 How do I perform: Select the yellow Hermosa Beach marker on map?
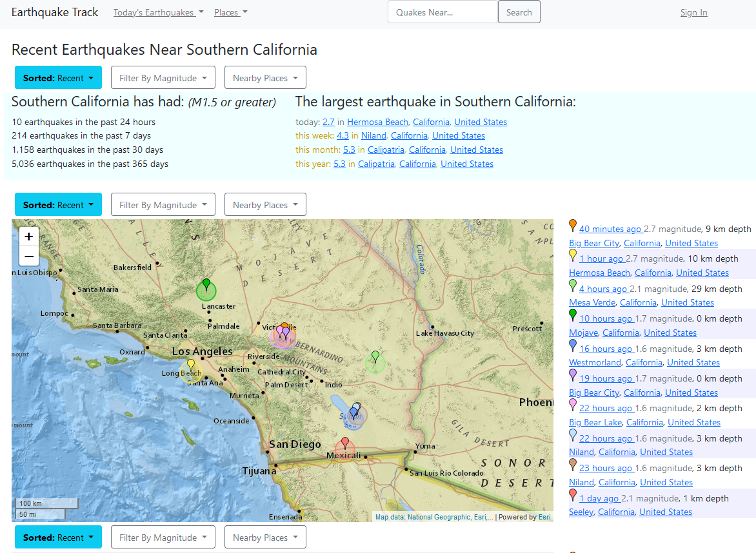(191, 365)
